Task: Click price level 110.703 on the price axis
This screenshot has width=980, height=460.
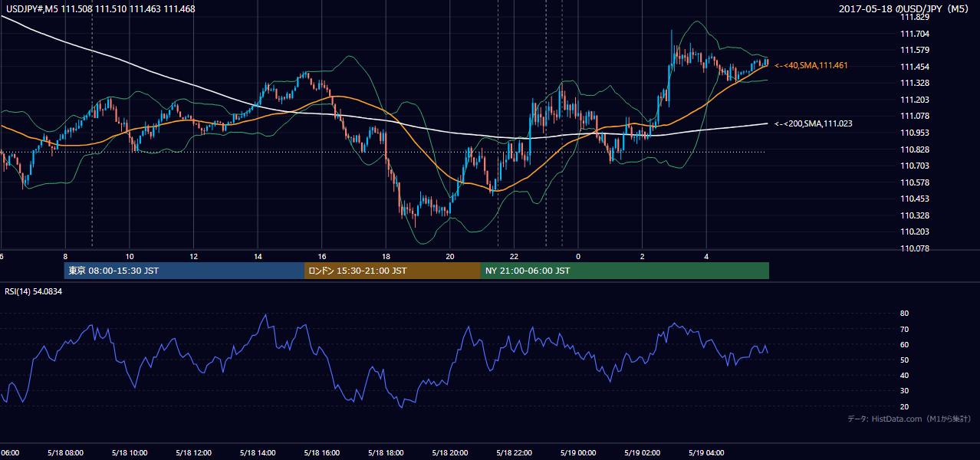Action: pyautogui.click(x=914, y=166)
